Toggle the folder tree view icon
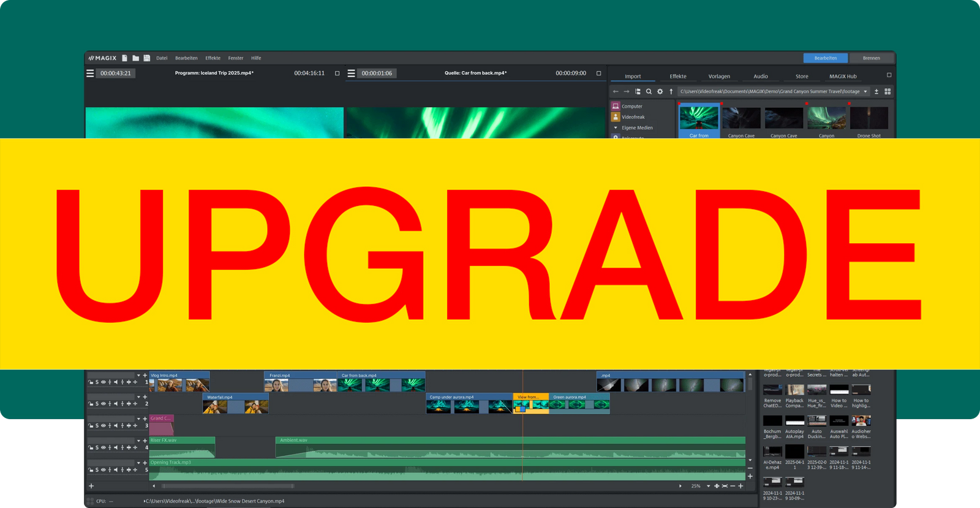Image resolution: width=980 pixels, height=508 pixels. tap(638, 91)
